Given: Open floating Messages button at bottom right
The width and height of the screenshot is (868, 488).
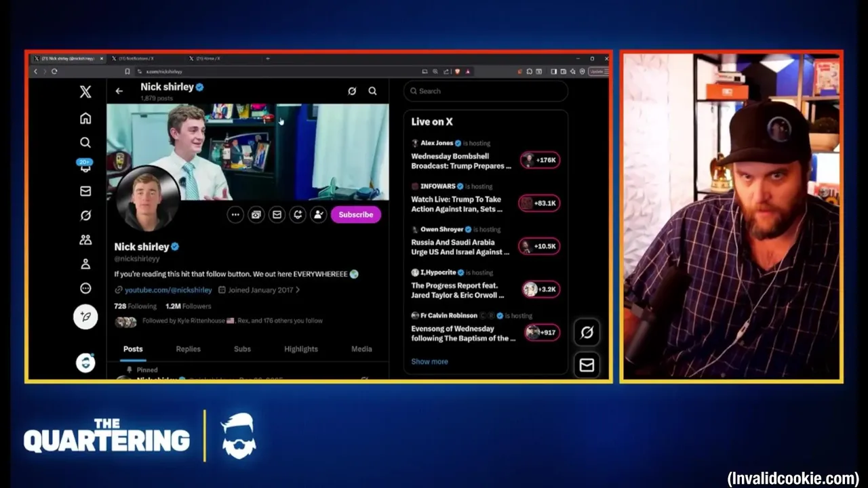Looking at the screenshot, I should coord(587,365).
